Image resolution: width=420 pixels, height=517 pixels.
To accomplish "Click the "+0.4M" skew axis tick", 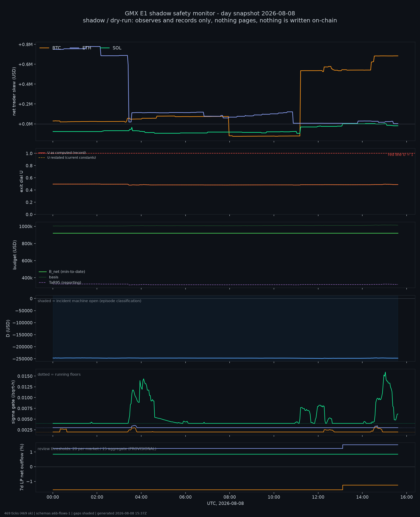I will click(x=25, y=84).
